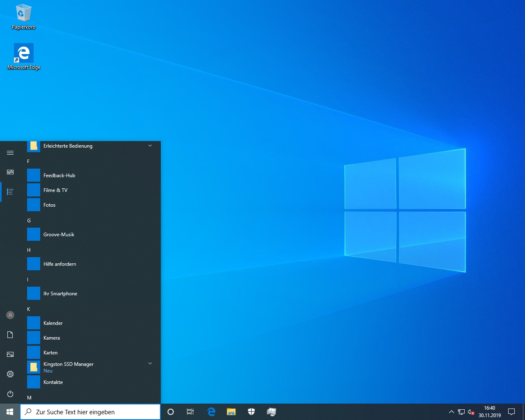The image size is (525, 420).
Task: Show hidden tray icons chevron
Action: 451,412
